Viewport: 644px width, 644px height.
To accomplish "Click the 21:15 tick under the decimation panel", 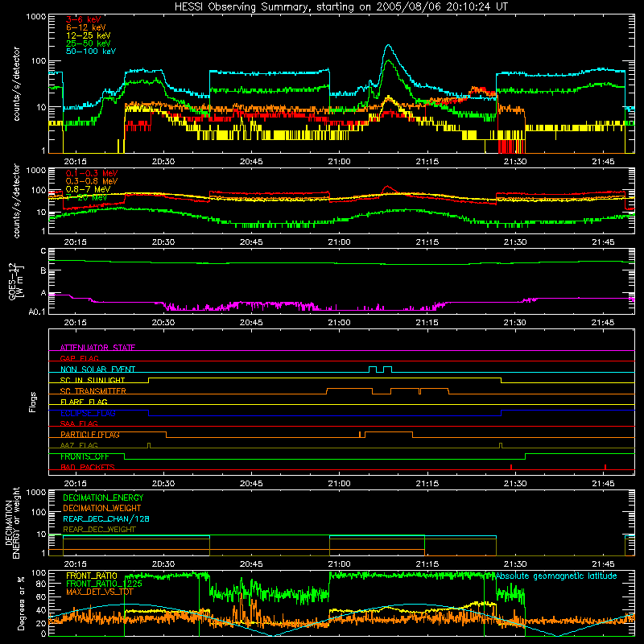I will click(427, 564).
